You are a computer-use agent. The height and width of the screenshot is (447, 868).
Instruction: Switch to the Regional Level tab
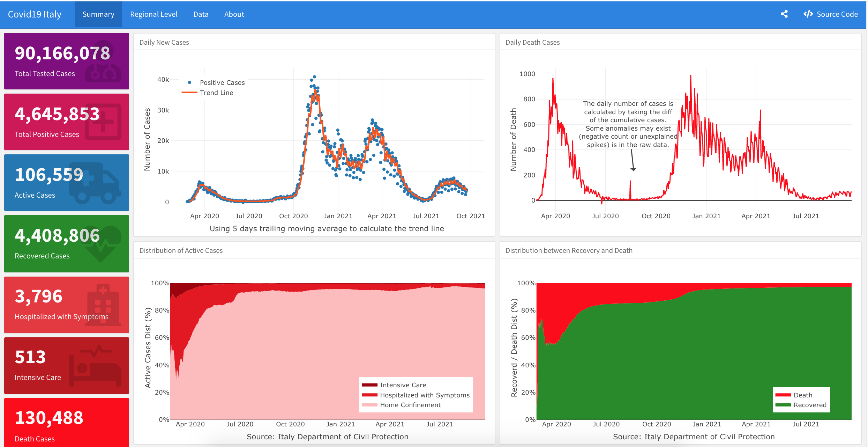[x=154, y=14]
